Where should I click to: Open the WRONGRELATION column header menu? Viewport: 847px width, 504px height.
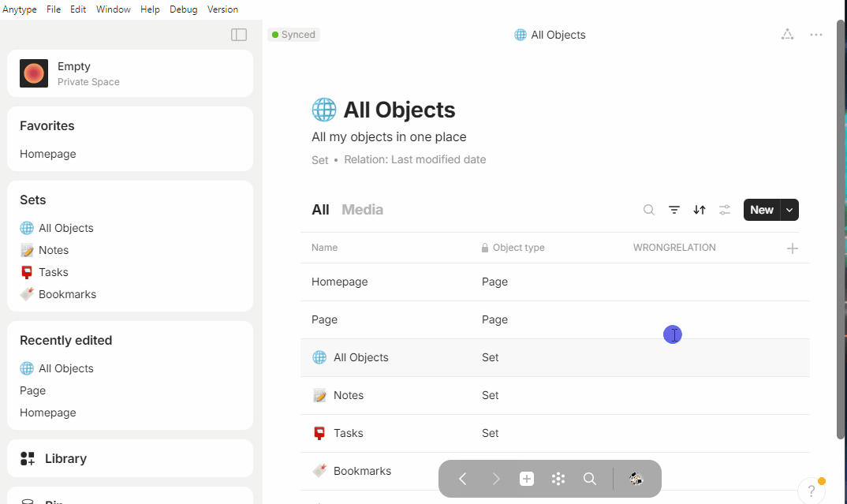click(674, 248)
